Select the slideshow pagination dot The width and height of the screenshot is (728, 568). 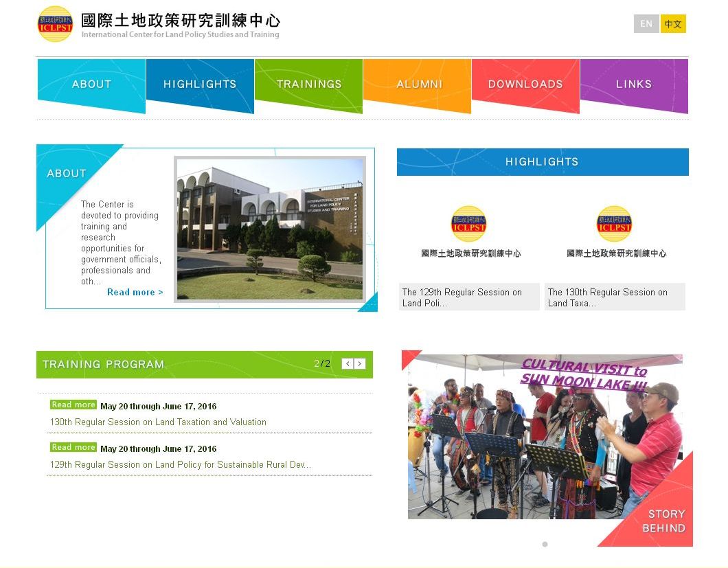click(545, 544)
